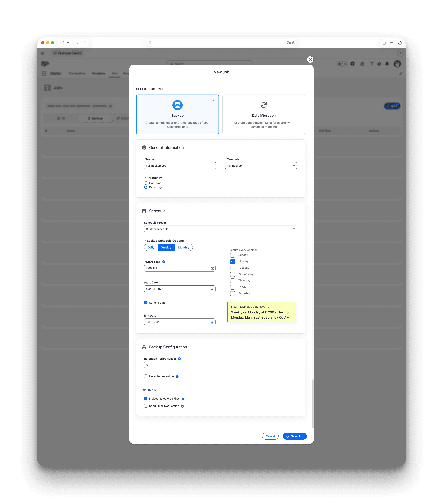
Task: Click the Start Time info icon
Action: pyautogui.click(x=164, y=262)
